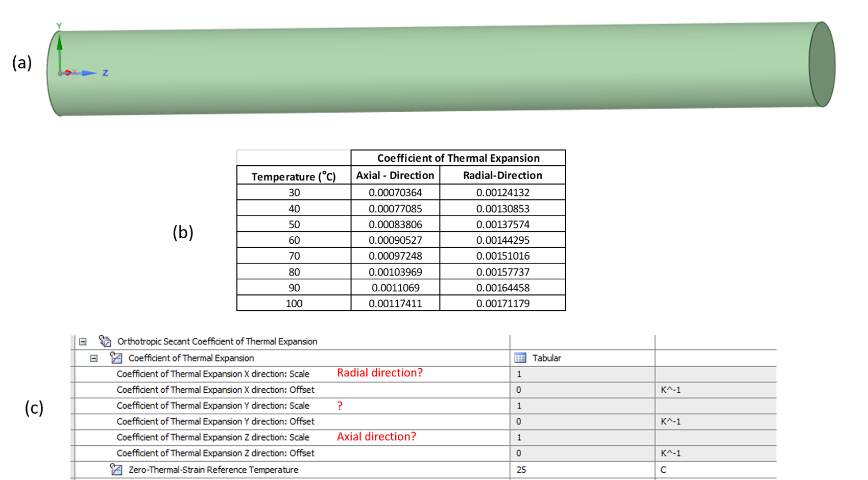868x480 pixels.
Task: Click radial value 0.00130853
Action: (503, 209)
